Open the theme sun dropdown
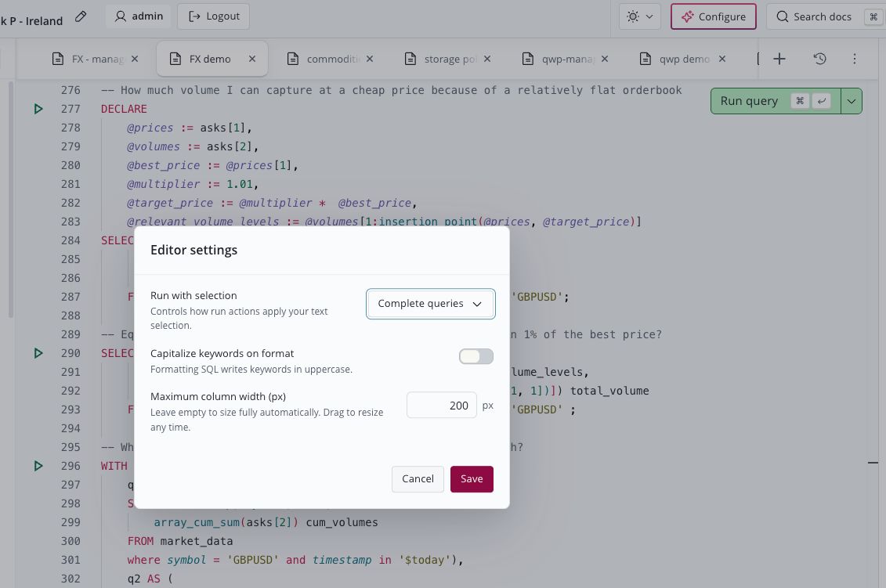 640,16
